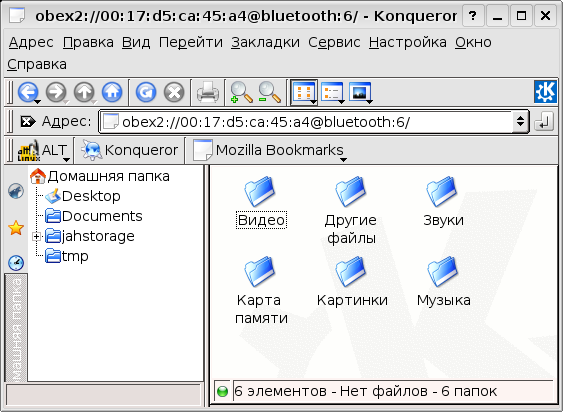Open the Правка menu
Viewport: 563px width, 412px height.
point(88,42)
